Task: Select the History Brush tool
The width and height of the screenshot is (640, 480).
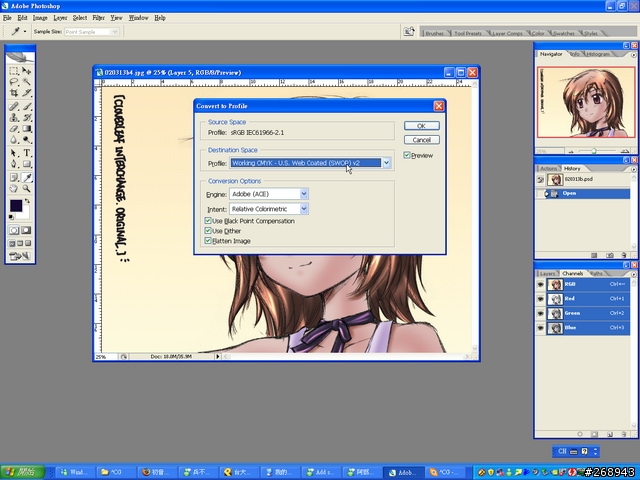Action: click(x=27, y=118)
